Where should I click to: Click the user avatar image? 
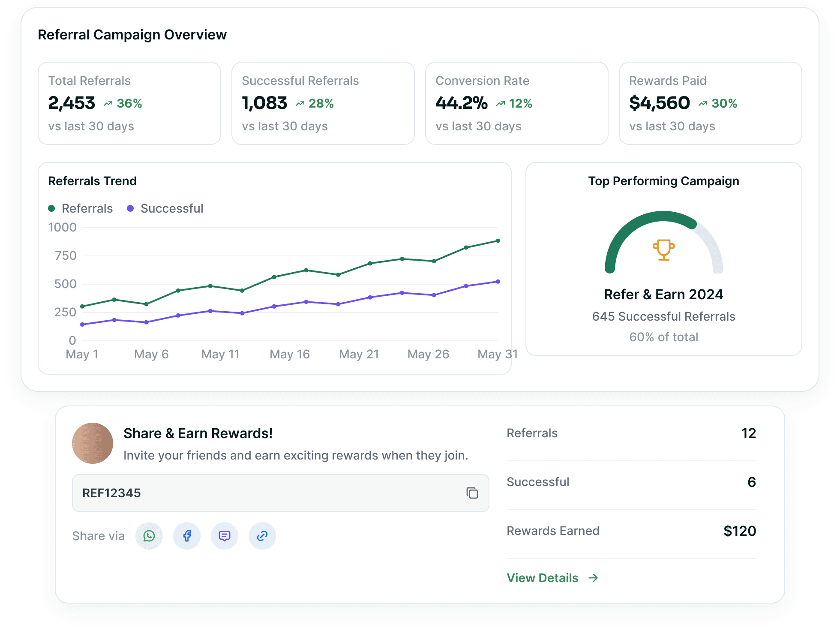93,443
